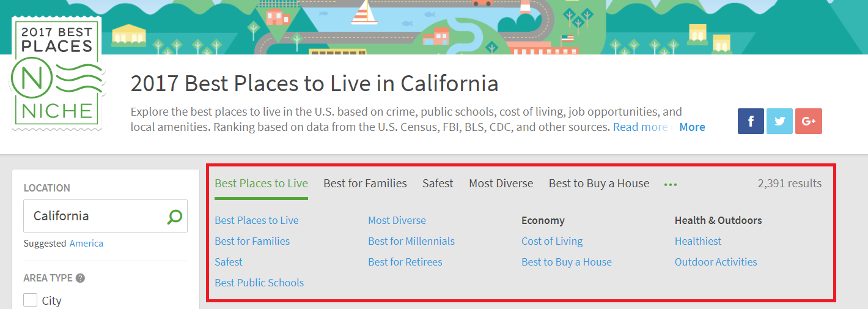This screenshot has width=868, height=309.
Task: Open Best Public Schools ranking link
Action: (x=259, y=283)
